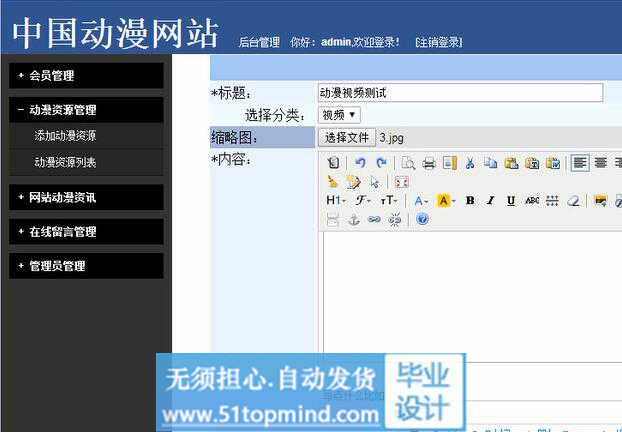The width and height of the screenshot is (622, 432).
Task: Expand the 会员管理 menu section
Action: pyautogui.click(x=86, y=75)
